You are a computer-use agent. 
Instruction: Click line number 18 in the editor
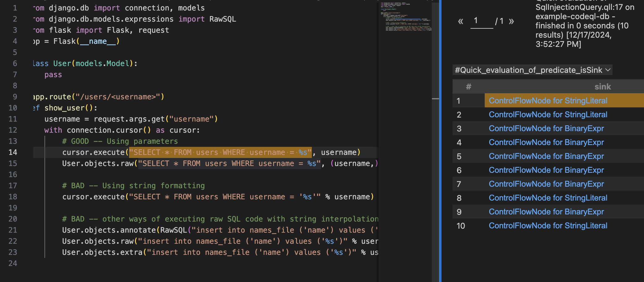click(x=13, y=197)
